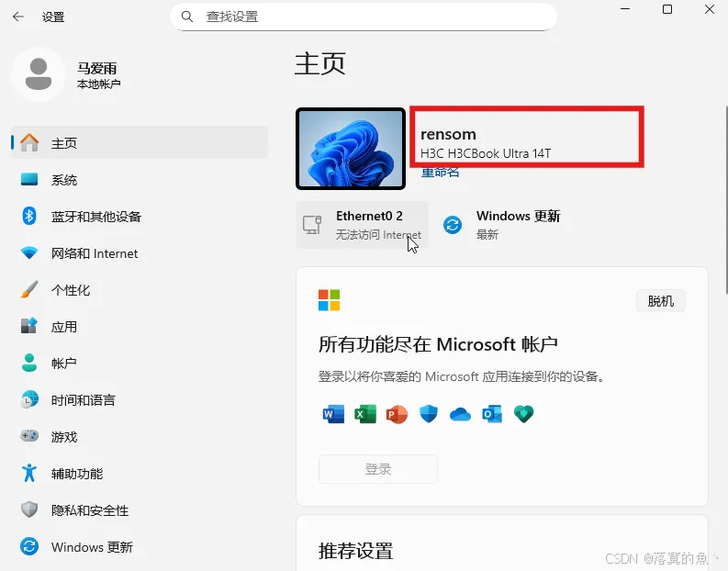This screenshot has height=571, width=728.
Task: Open 蓝牙和其他设备 settings
Action: [140, 217]
